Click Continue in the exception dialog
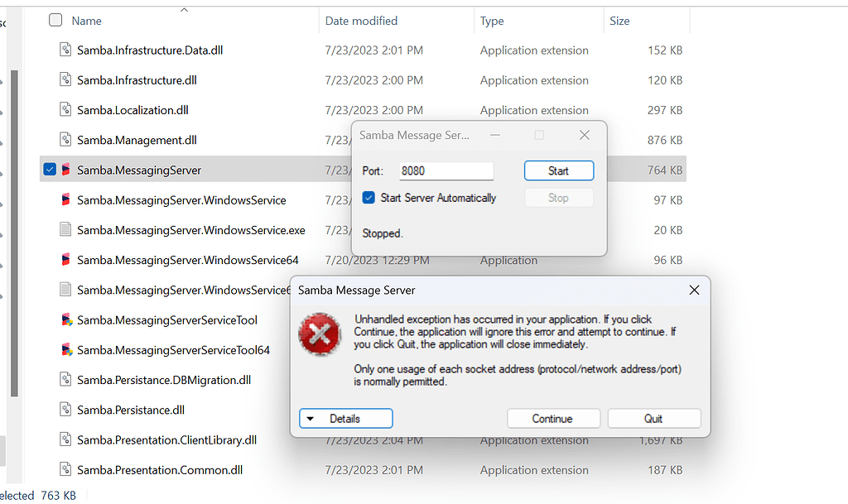 tap(553, 418)
